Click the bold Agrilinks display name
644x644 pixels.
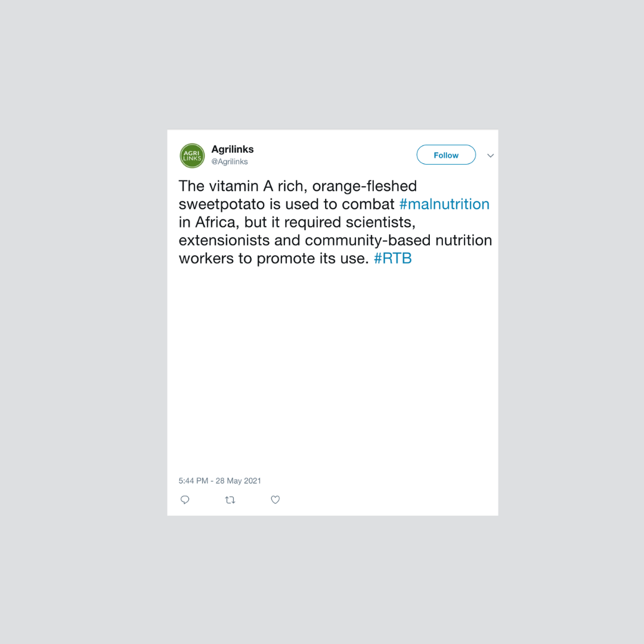(x=233, y=149)
